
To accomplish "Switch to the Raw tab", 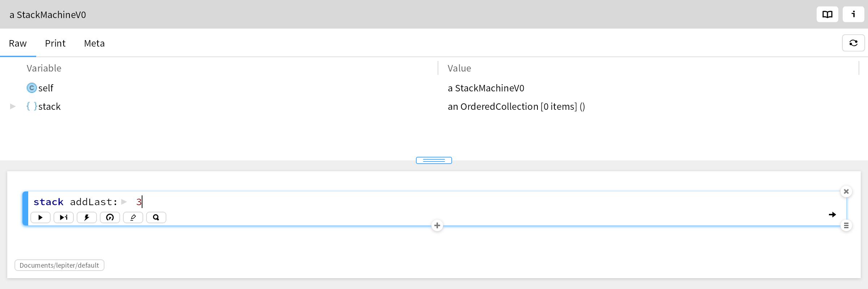I will (x=18, y=43).
